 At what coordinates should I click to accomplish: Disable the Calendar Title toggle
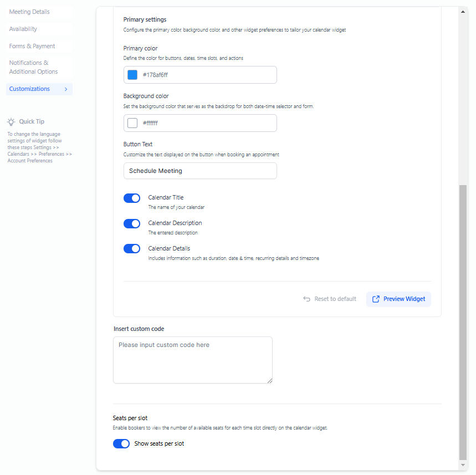tap(132, 198)
